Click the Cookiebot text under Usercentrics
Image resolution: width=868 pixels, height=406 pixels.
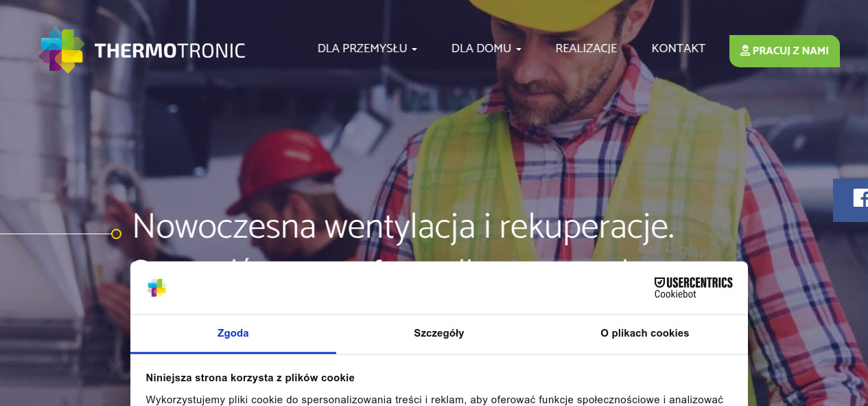[x=675, y=294]
